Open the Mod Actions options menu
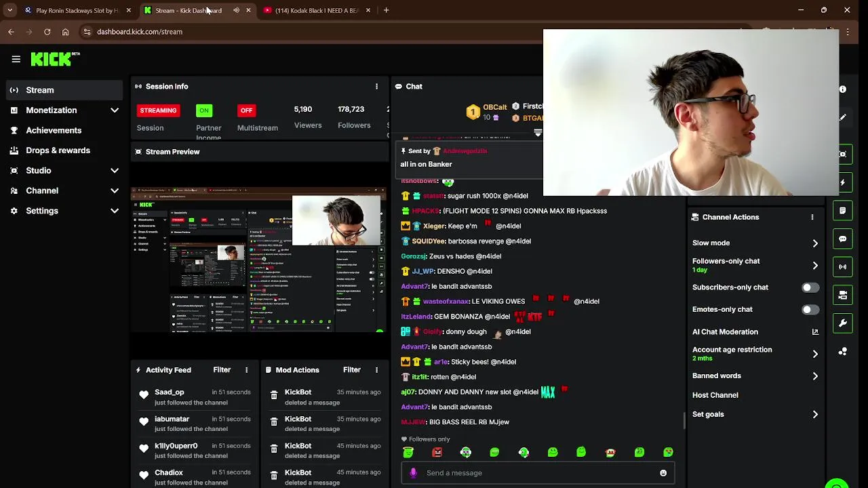Image resolution: width=868 pixels, height=488 pixels. [376, 370]
